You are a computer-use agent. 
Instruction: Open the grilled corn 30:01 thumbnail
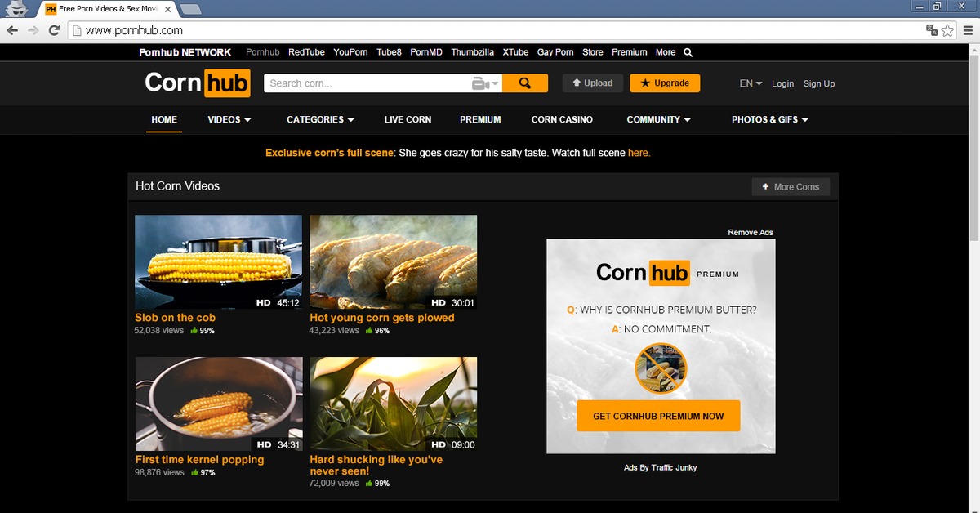pos(394,262)
